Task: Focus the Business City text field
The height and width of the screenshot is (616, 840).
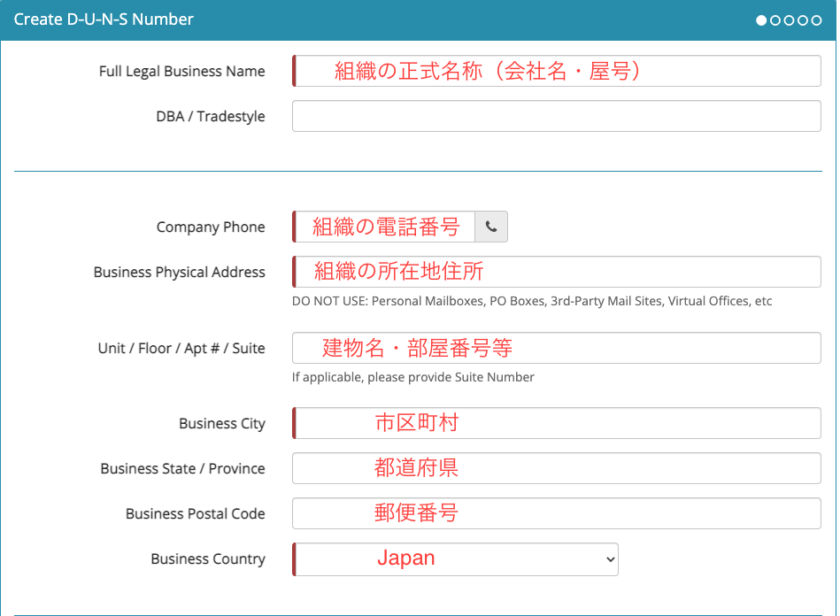Action: [x=556, y=424]
